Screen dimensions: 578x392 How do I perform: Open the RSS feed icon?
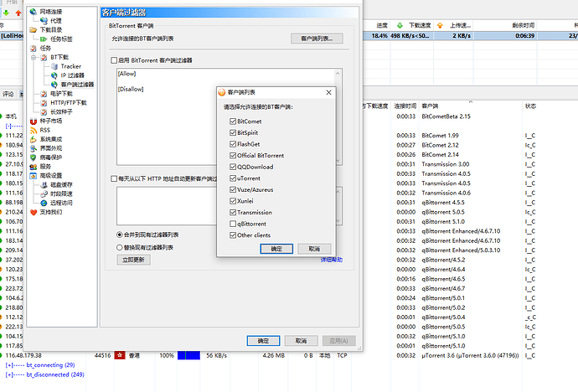click(34, 130)
